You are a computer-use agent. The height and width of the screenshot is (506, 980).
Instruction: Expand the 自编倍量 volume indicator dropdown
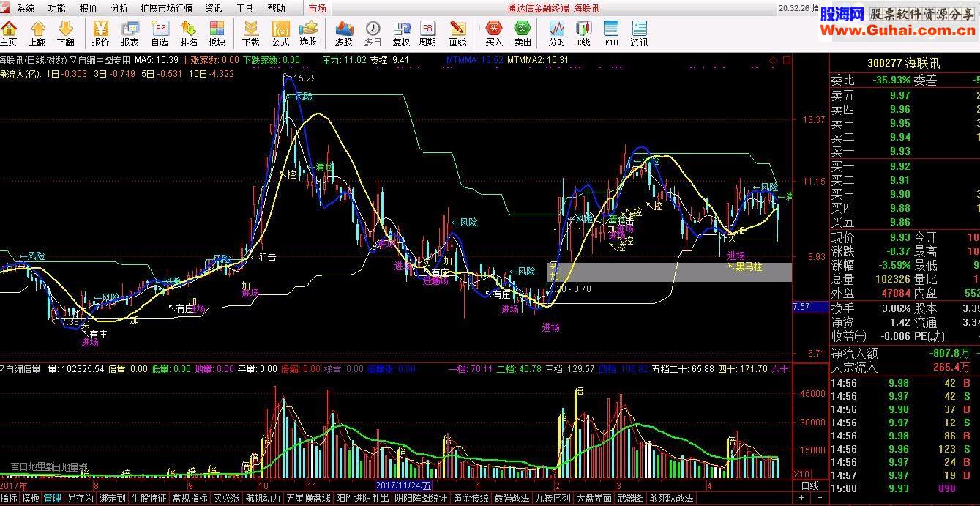pos(2,369)
